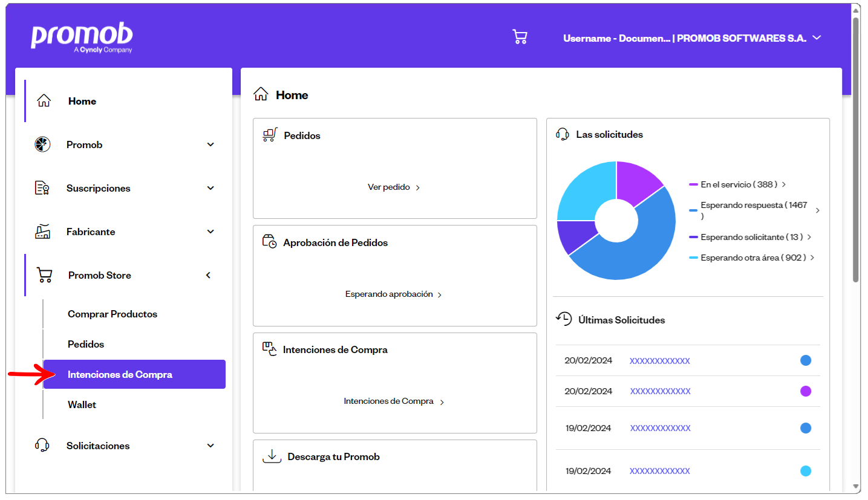Click the house icon beside Home title
This screenshot has height=500, width=868.
click(261, 94)
